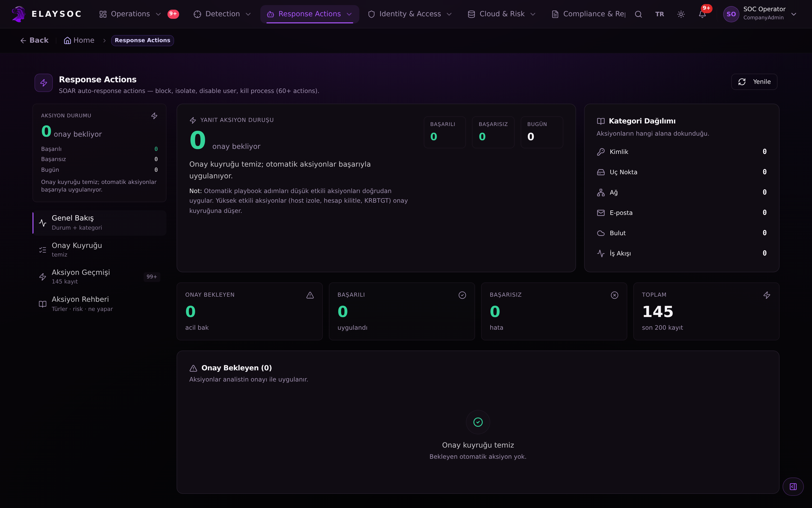Click the Onay Bekleyen (0) heading
The image size is (812, 508).
[236, 368]
